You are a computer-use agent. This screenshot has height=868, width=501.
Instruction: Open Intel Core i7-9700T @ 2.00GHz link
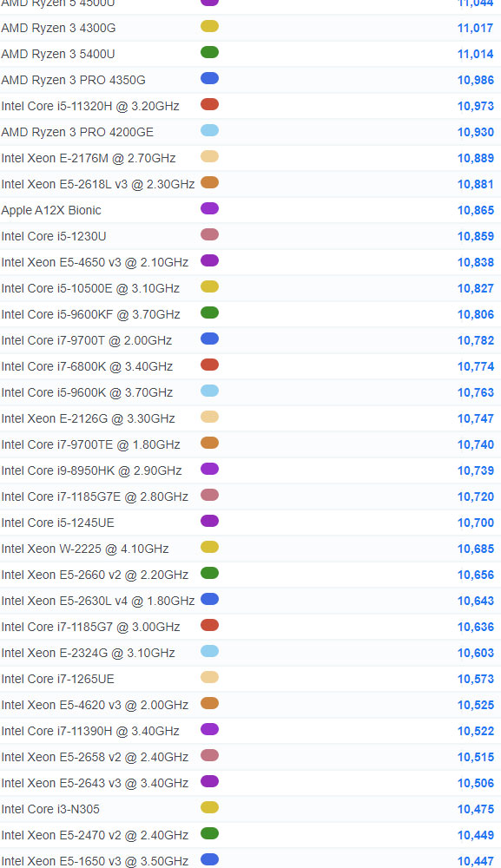[x=86, y=340]
